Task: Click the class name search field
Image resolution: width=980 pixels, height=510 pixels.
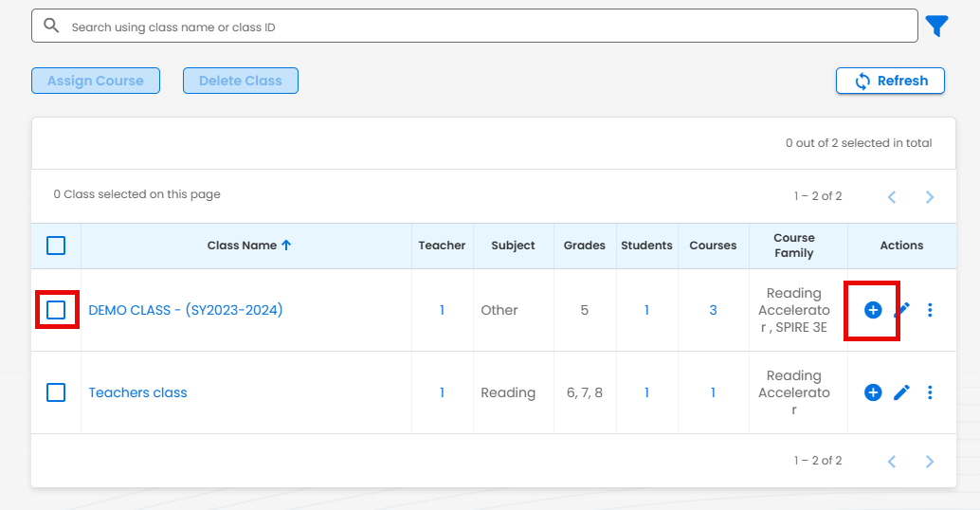Action: click(x=474, y=27)
